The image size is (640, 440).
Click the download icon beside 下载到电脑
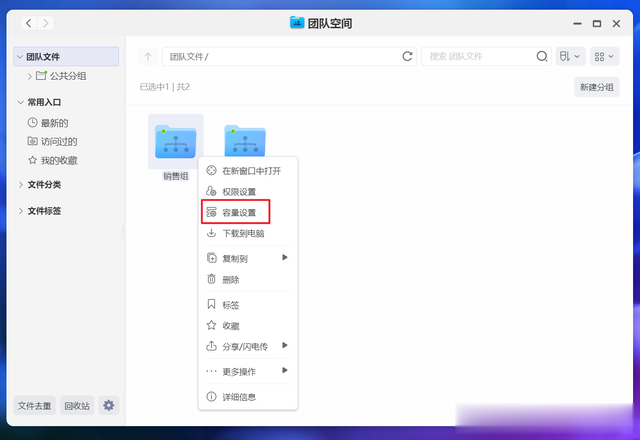pos(211,233)
